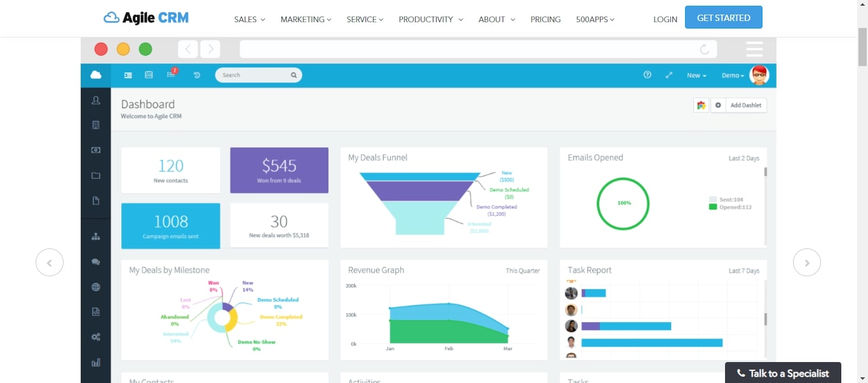The height and width of the screenshot is (383, 868).
Task: Expand the ABOUT menu
Action: pos(497,20)
